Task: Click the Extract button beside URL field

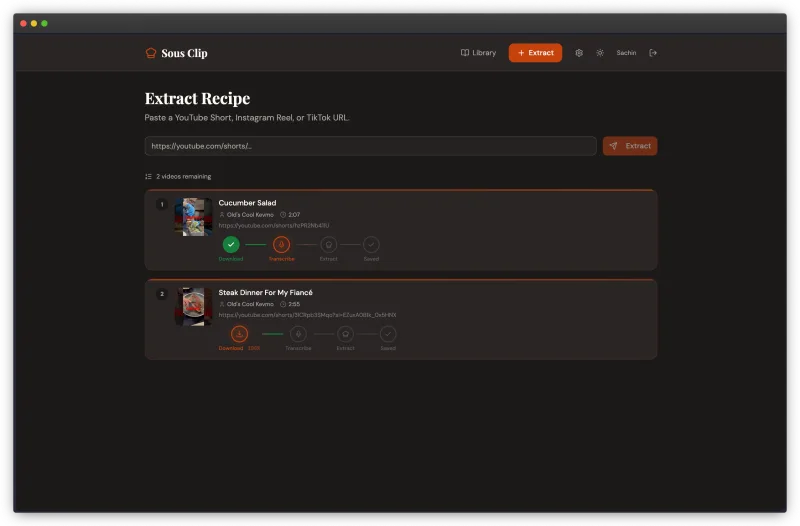Action: (x=630, y=146)
